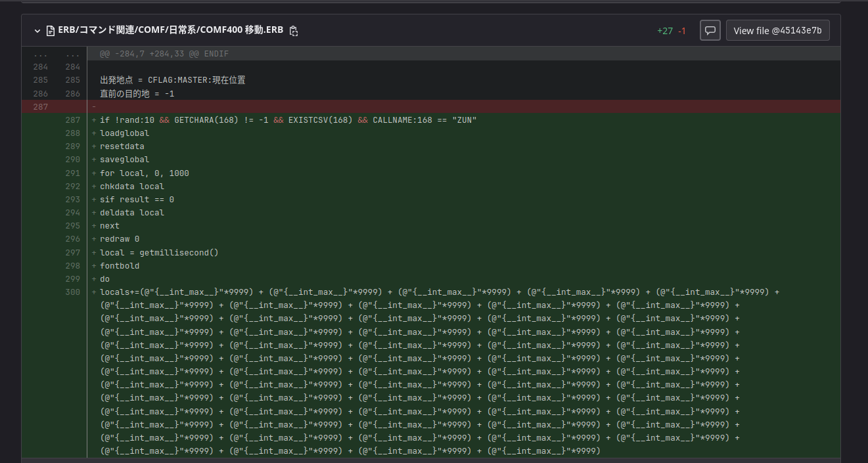Image resolution: width=868 pixels, height=463 pixels.
Task: Select old line number 287 on deleted row
Action: (x=40, y=106)
